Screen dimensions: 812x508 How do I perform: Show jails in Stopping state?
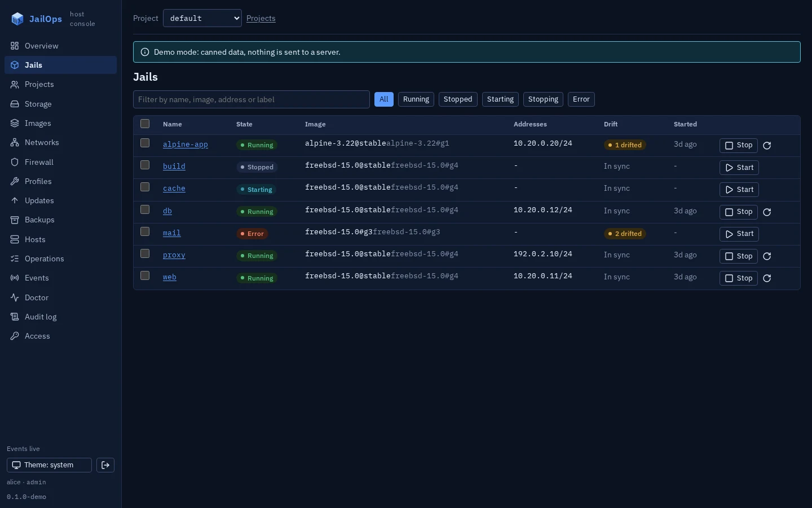(x=543, y=99)
